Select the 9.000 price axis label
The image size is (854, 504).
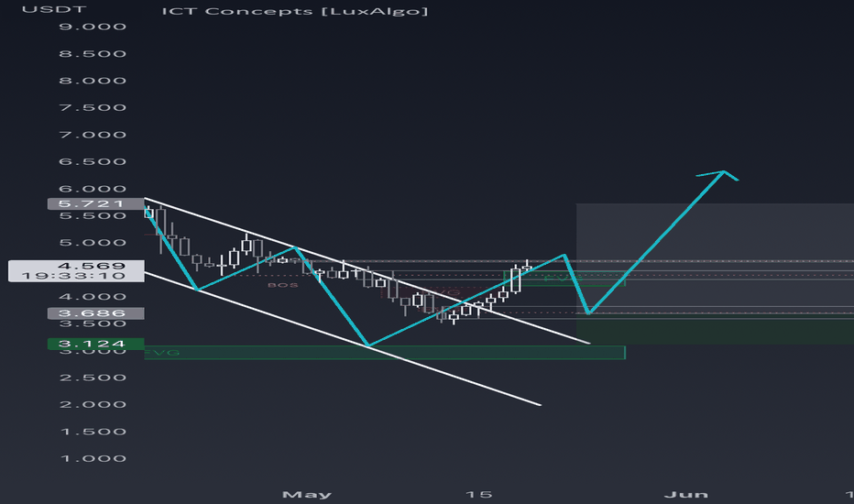[93, 27]
